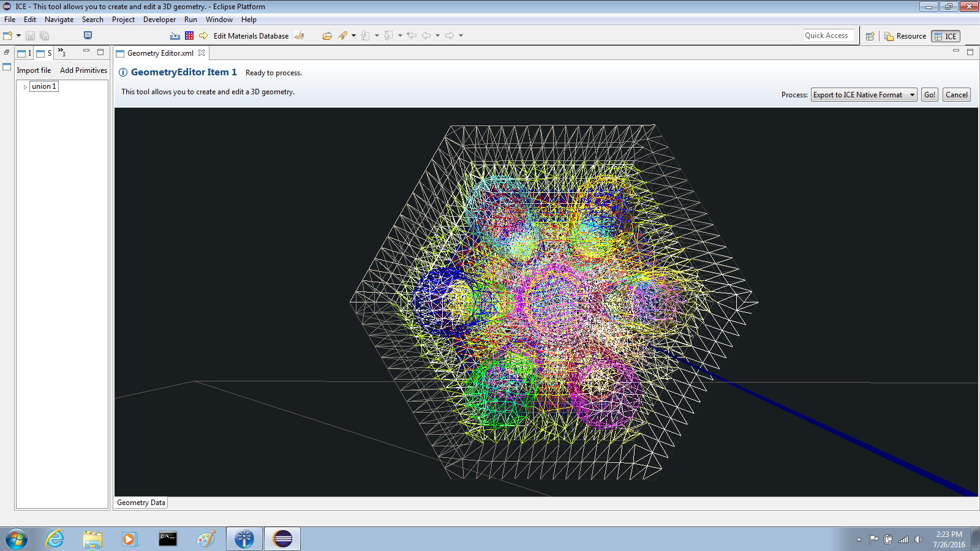Switch to the ICE perspective

point(945,36)
